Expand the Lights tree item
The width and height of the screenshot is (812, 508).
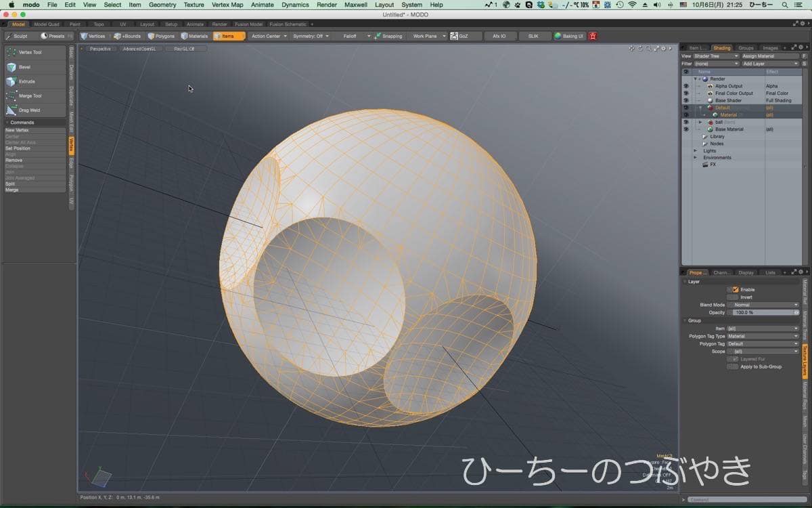tap(695, 150)
